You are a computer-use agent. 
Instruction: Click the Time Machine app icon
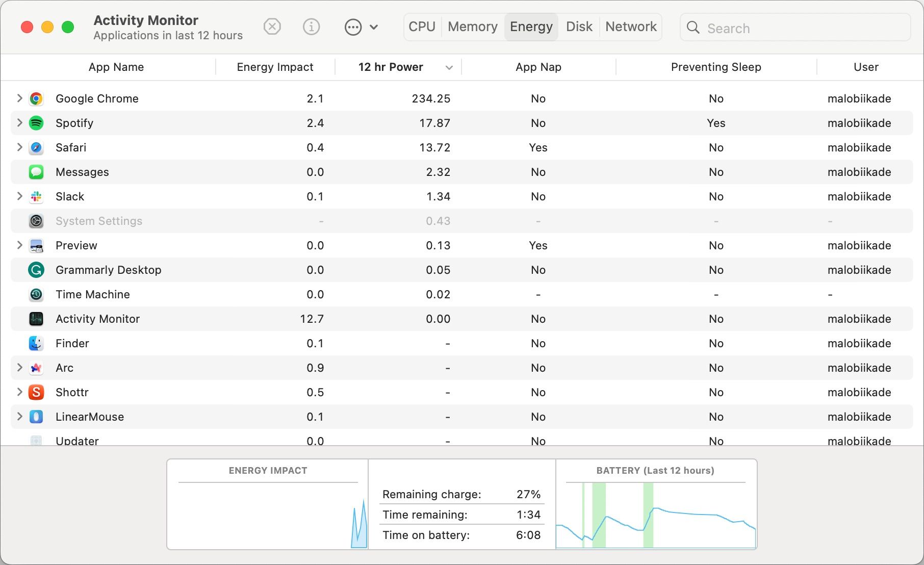coord(36,294)
